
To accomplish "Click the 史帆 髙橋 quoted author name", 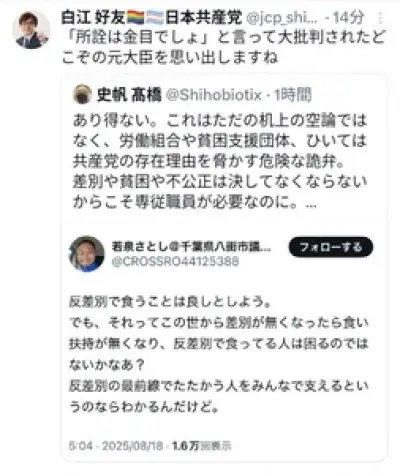I will click(129, 95).
